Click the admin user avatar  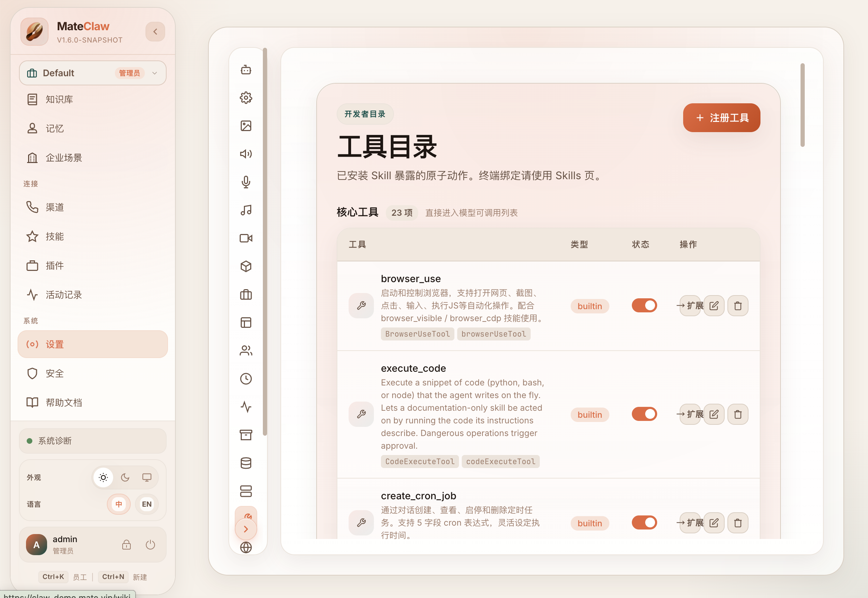[36, 545]
